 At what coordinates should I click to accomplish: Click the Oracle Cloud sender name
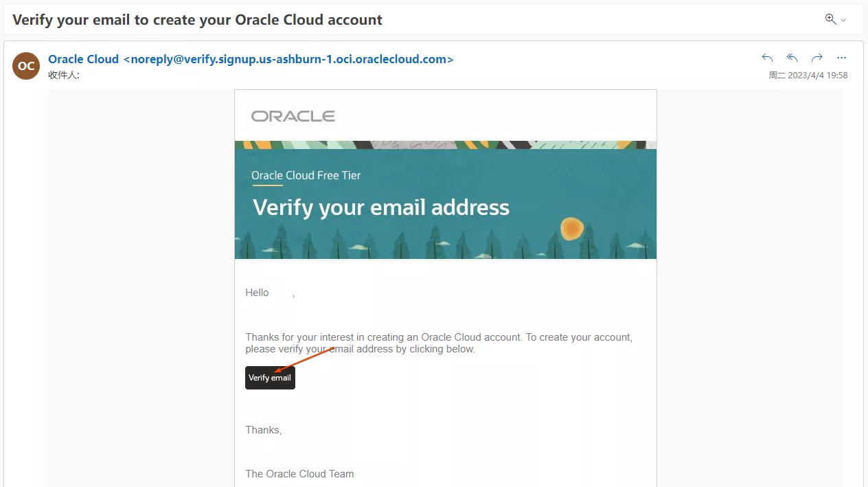(83, 59)
